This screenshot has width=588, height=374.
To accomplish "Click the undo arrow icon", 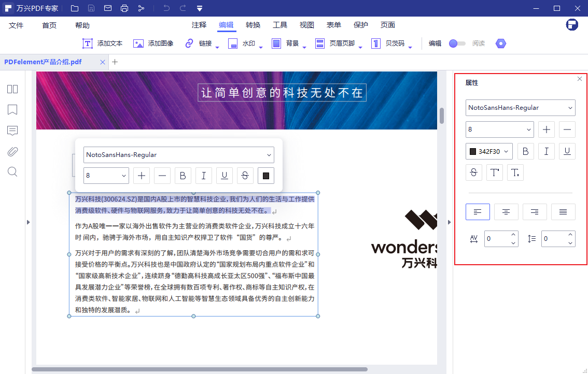I will (165, 8).
